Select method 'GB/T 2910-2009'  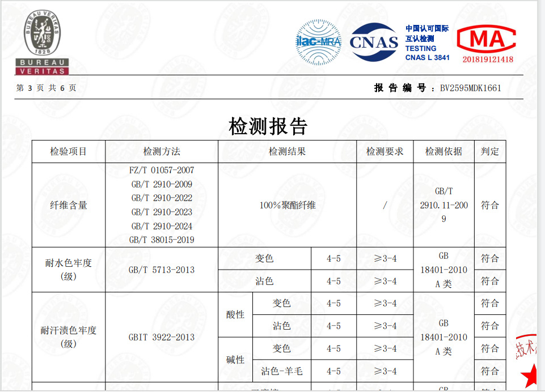pos(162,184)
